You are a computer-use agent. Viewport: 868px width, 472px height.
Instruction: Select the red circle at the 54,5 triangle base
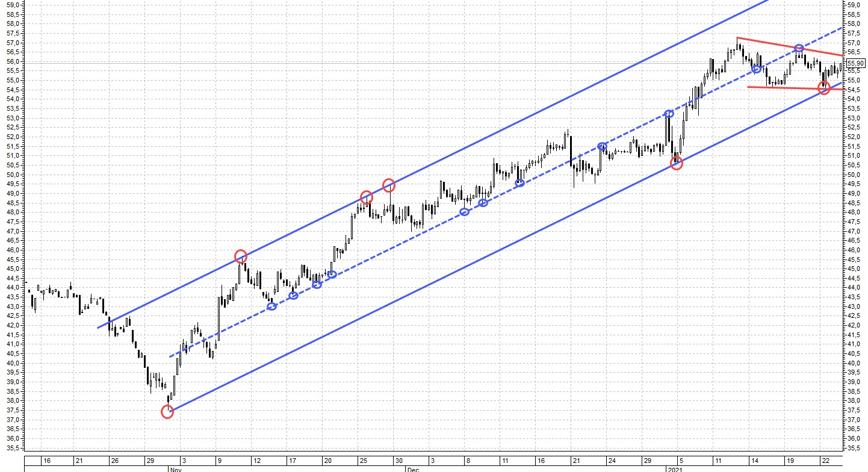tap(824, 88)
